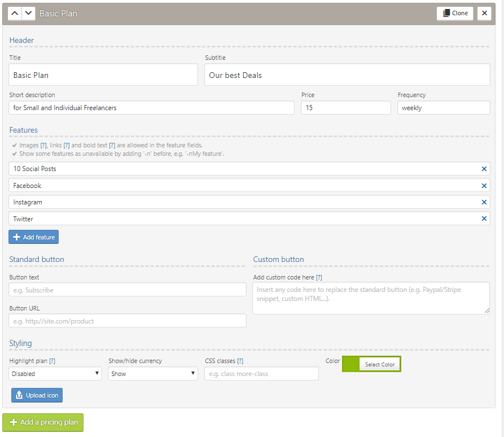Clone the Basic Plan
The width and height of the screenshot is (504, 437).
pyautogui.click(x=455, y=14)
